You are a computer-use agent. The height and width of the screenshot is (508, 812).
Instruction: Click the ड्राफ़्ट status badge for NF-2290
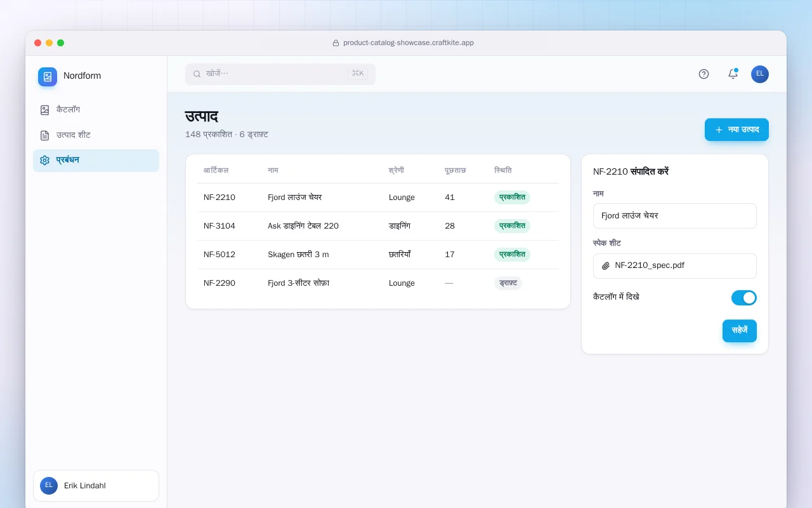tap(508, 283)
